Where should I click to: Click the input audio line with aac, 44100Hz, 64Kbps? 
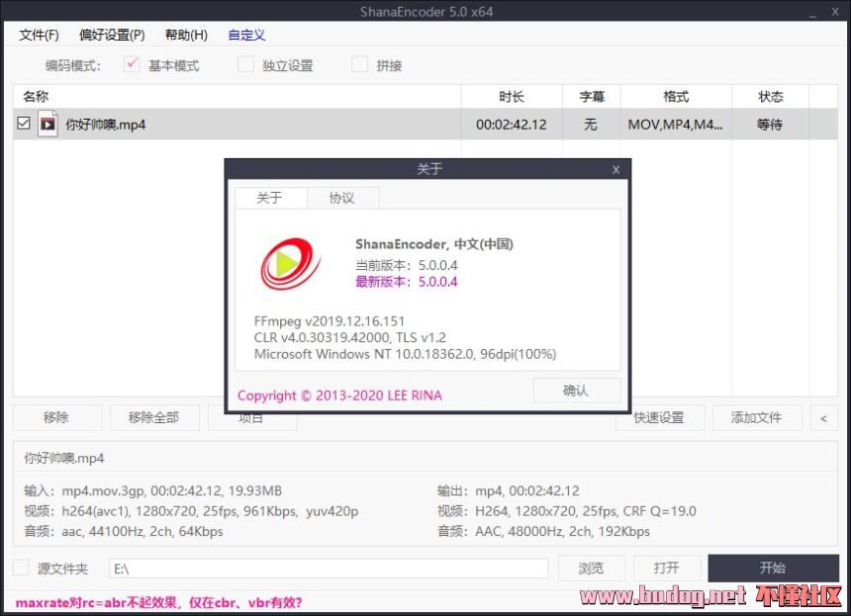click(124, 531)
